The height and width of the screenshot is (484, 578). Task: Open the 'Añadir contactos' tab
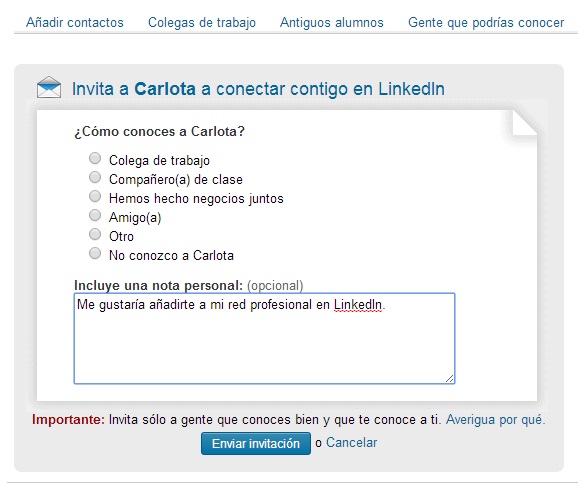coord(75,22)
